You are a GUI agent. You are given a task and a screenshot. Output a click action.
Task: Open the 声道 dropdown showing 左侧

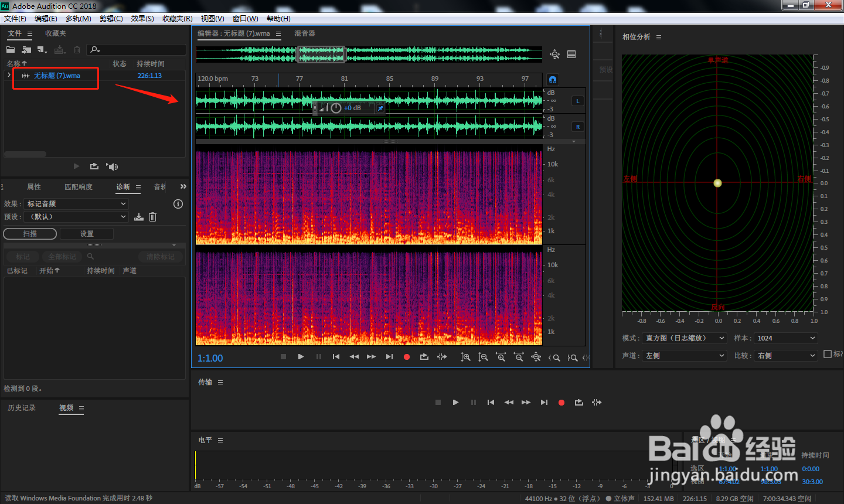pyautogui.click(x=685, y=356)
